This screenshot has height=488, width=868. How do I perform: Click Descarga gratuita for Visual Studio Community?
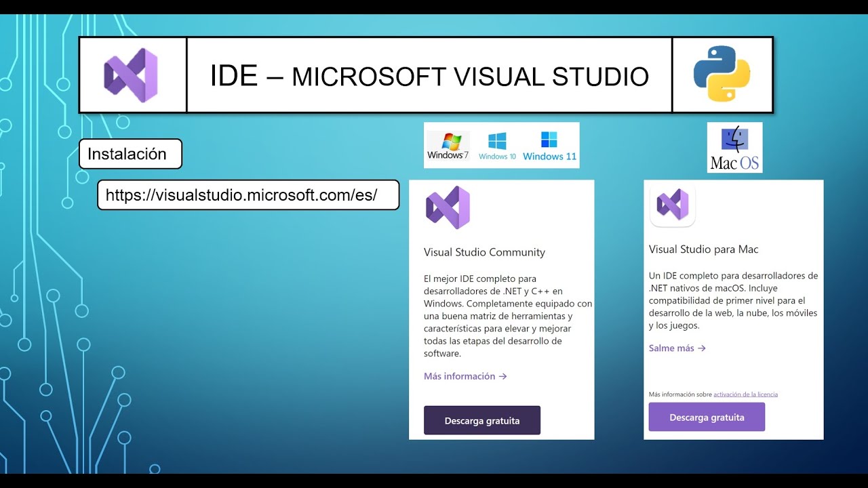click(x=482, y=420)
